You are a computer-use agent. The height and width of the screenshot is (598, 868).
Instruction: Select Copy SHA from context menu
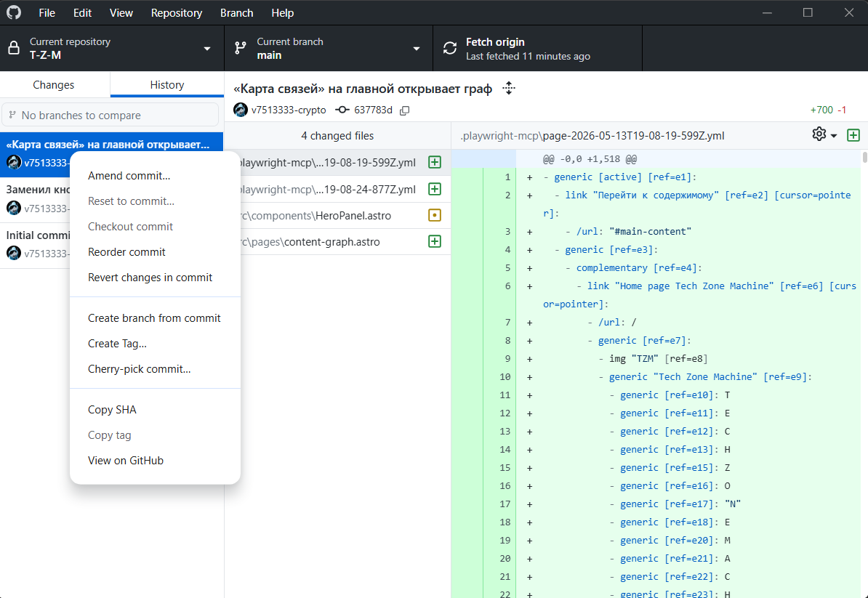point(155,409)
